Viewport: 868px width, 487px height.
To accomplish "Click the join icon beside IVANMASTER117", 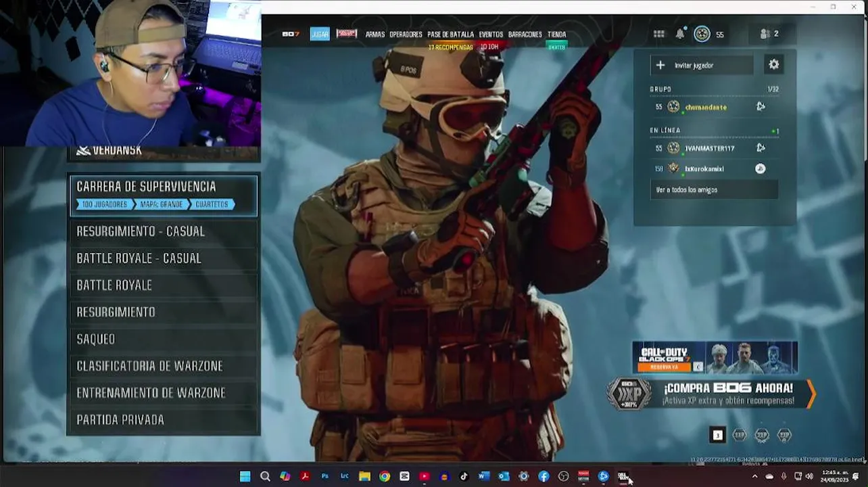I will 761,147.
